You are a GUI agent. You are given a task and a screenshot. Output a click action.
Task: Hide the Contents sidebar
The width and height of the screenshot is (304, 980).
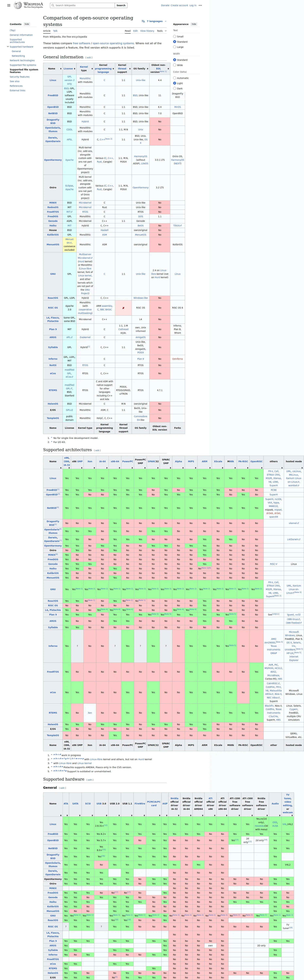(x=27, y=24)
